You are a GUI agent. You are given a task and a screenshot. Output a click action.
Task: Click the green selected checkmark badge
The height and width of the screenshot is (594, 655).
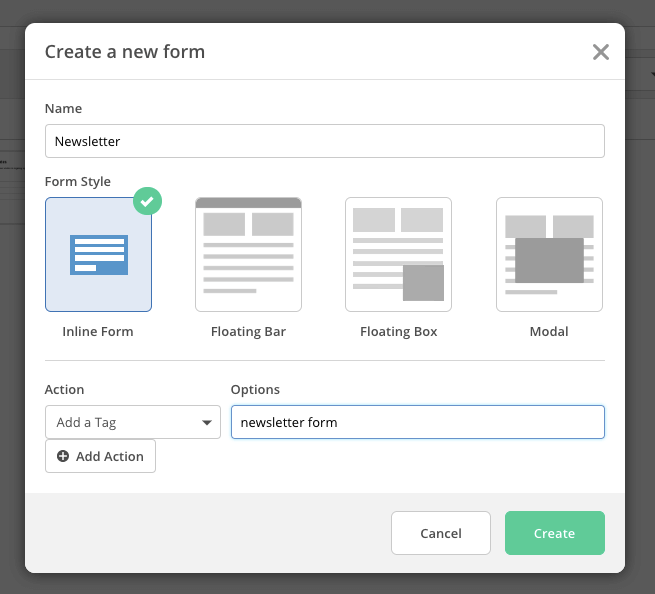[147, 201]
